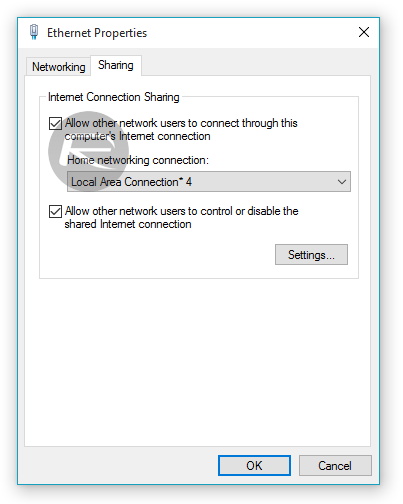Confirm changes with the OK button
403x504 pixels.
coord(254,465)
